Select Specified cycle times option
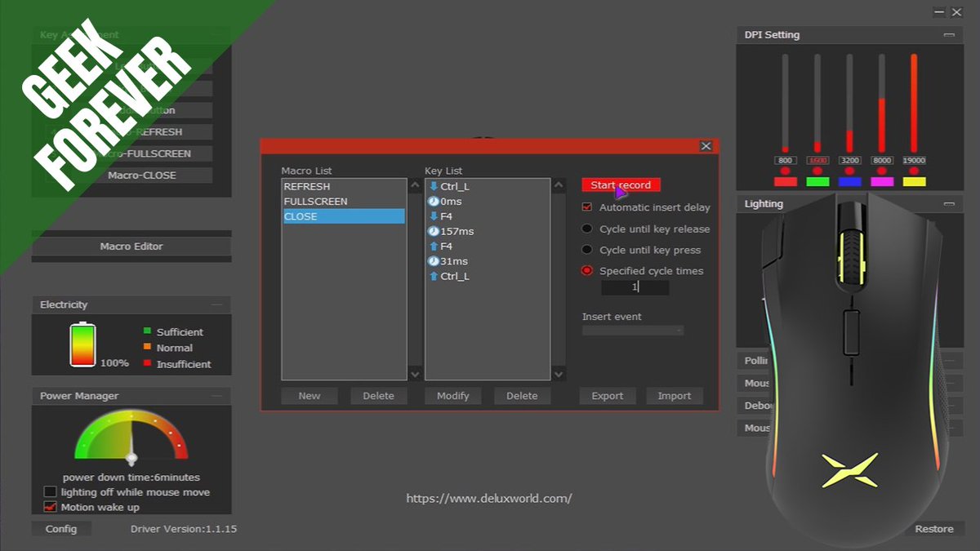Viewport: 980px width, 551px height. [587, 271]
